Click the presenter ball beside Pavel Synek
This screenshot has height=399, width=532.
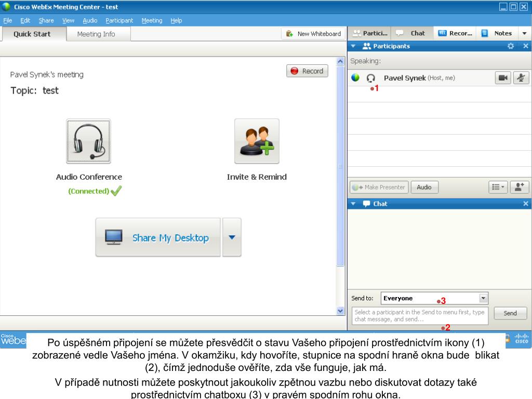pyautogui.click(x=355, y=78)
